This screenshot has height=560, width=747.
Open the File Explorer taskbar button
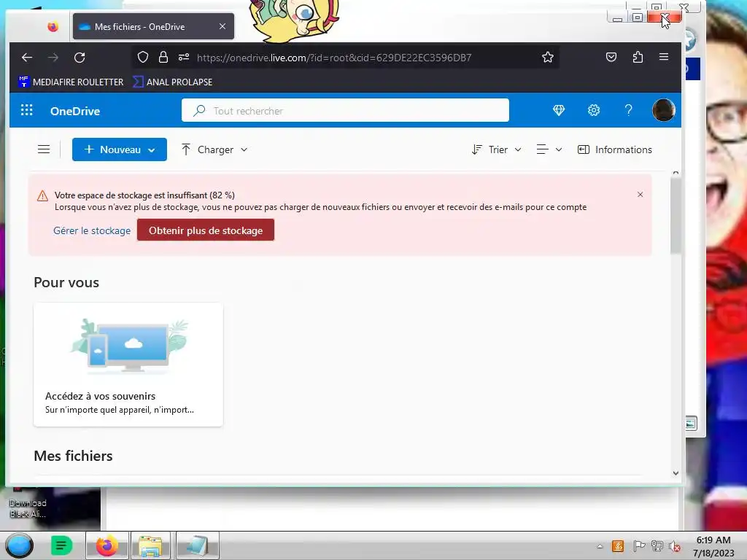[150, 545]
